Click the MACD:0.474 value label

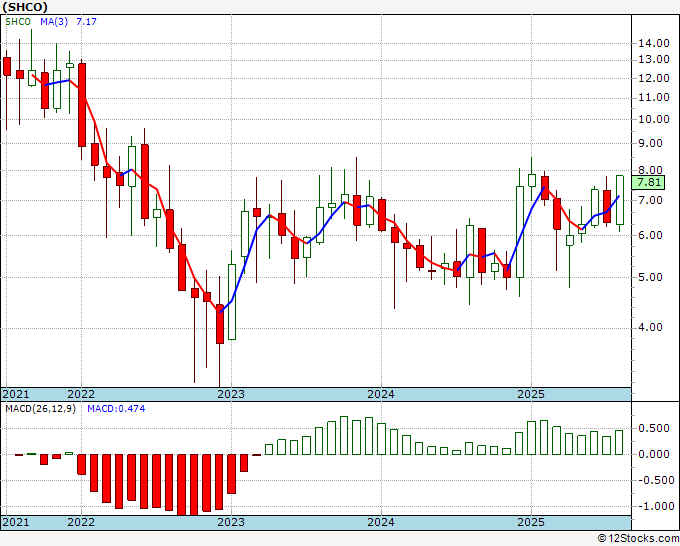point(116,409)
